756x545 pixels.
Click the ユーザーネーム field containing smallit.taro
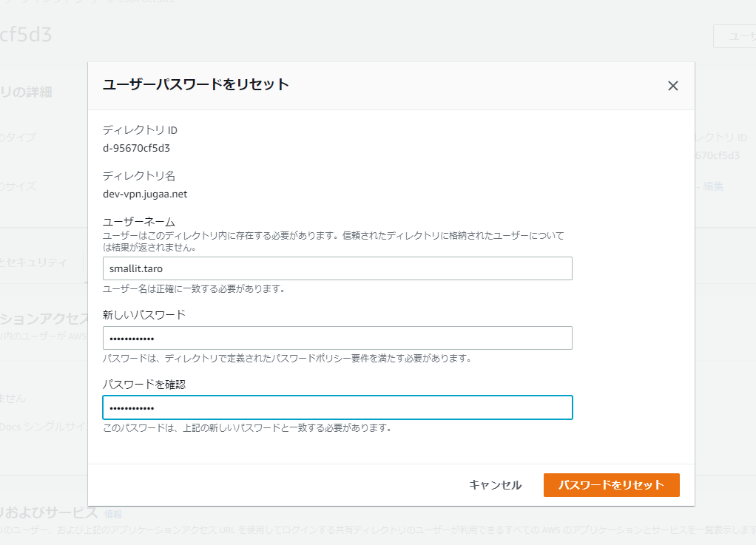click(337, 268)
